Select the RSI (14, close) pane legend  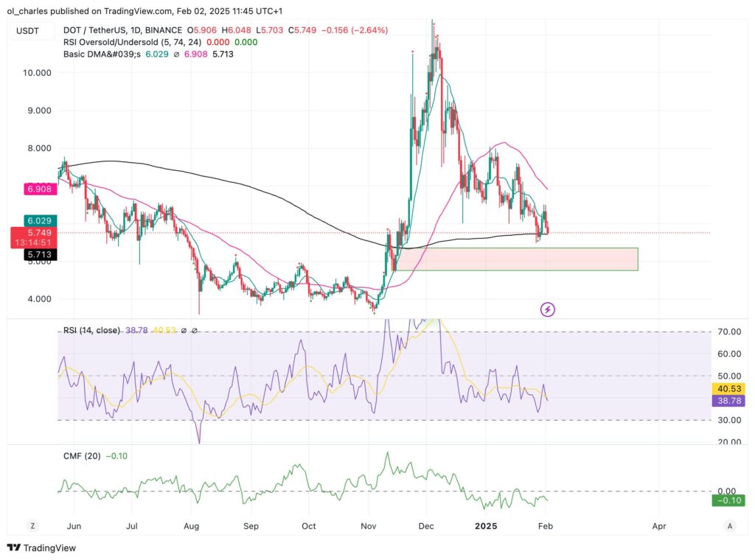91,331
